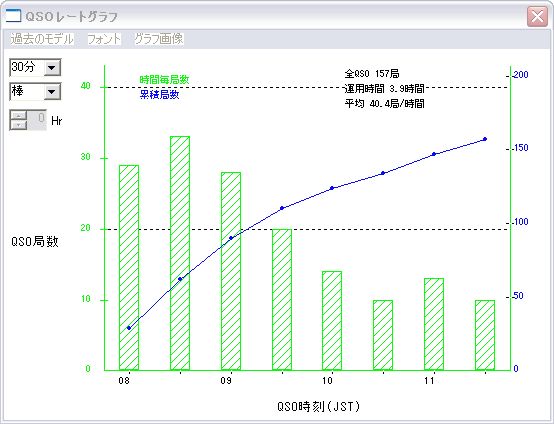Expand the 30分 interval dropdown arrow
This screenshot has width=554, height=424.
coord(52,67)
